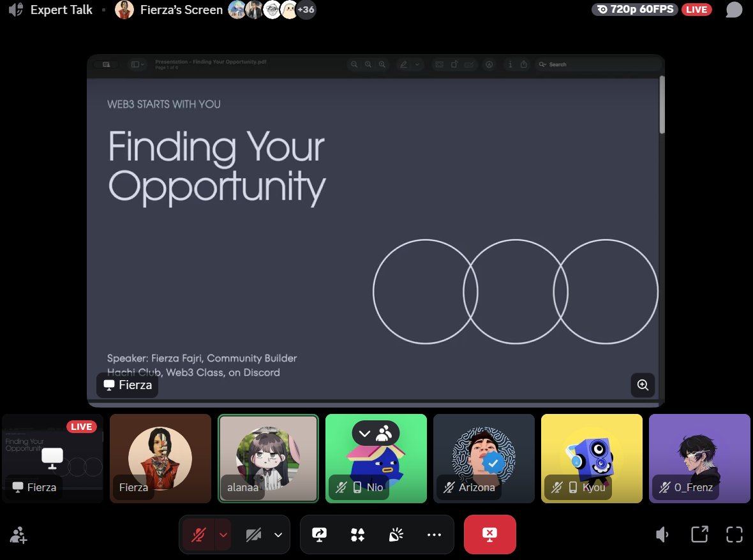
Task: Click the Expert Talk speaker icon
Action: coord(16,10)
